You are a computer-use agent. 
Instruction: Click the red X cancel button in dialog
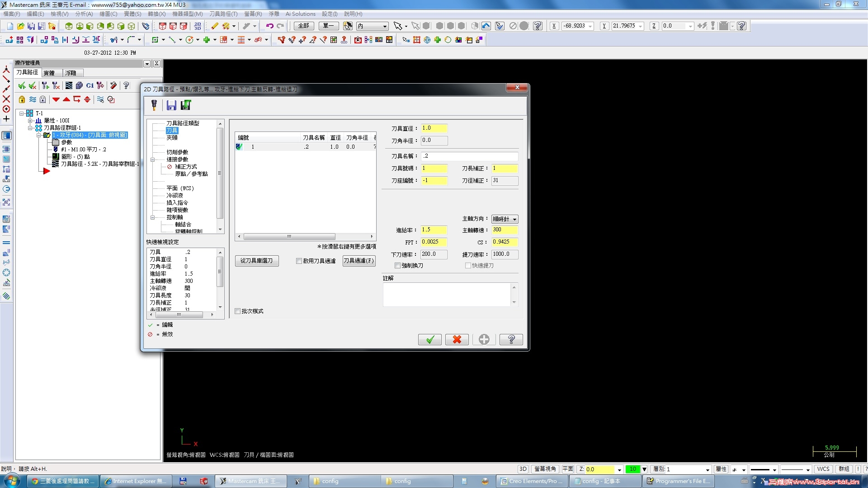(457, 339)
